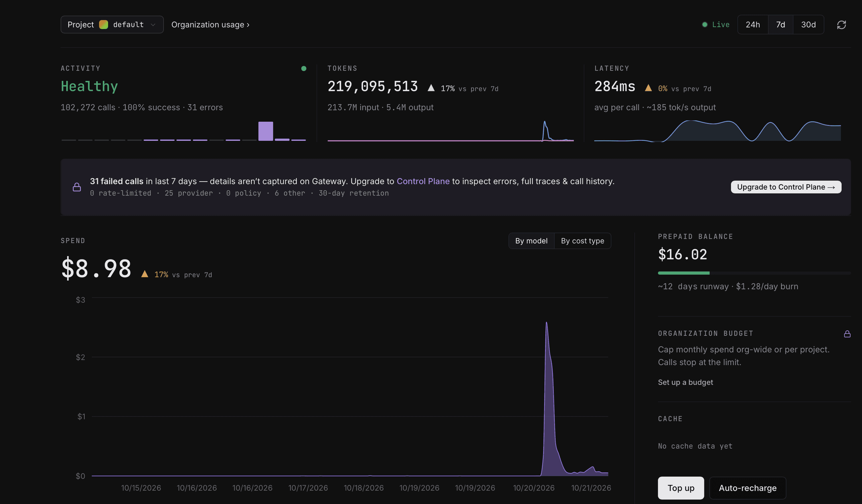Click the white triangle beside Tokens 17%
Image resolution: width=862 pixels, height=504 pixels.
pyautogui.click(x=431, y=88)
